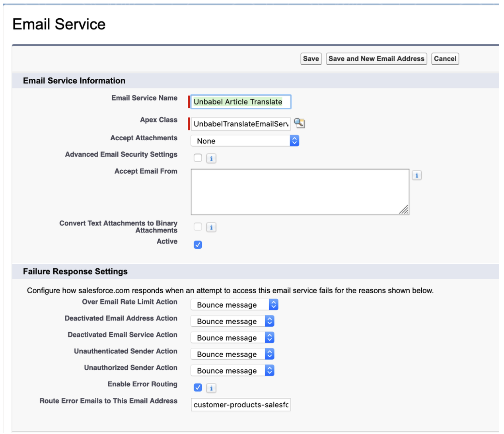504x434 pixels.
Task: Focus the Email Service Name field
Action: (241, 102)
